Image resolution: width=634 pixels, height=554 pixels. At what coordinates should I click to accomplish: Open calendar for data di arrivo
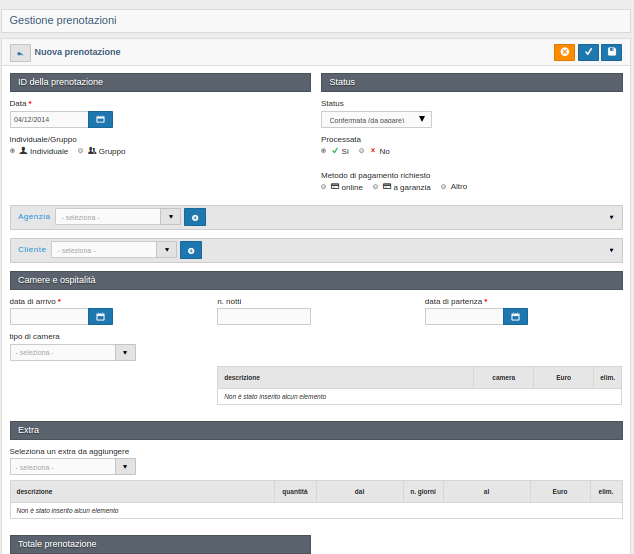[100, 317]
